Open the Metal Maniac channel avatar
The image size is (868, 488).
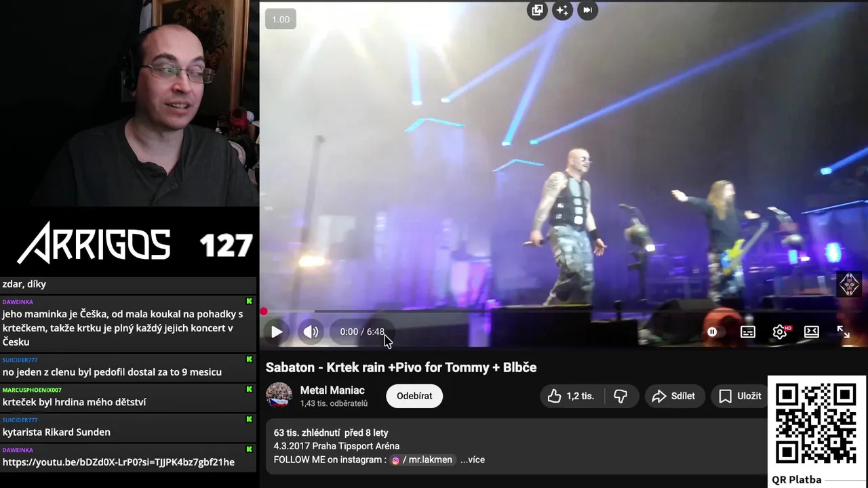tap(279, 396)
